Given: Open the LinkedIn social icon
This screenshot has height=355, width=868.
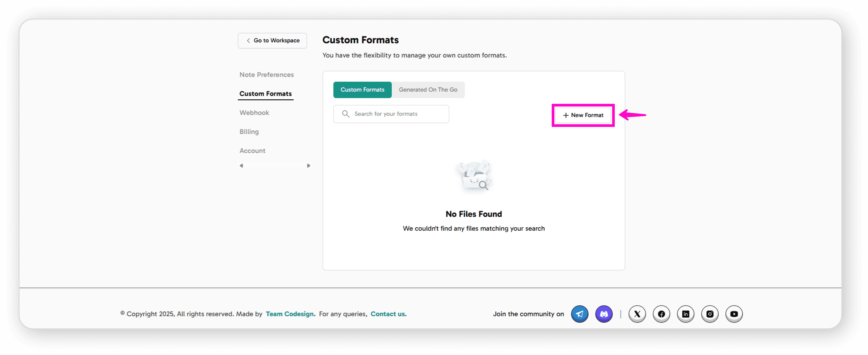Looking at the screenshot, I should coord(685,314).
